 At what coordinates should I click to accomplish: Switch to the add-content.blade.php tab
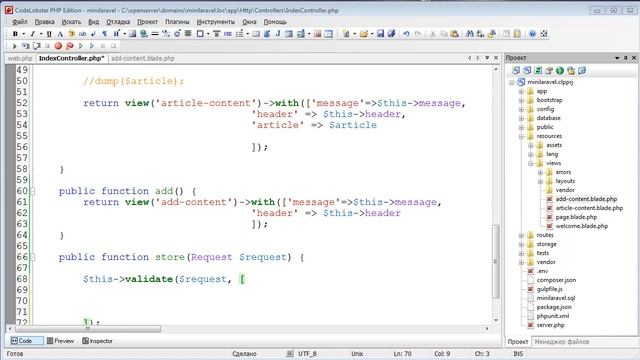(143, 58)
